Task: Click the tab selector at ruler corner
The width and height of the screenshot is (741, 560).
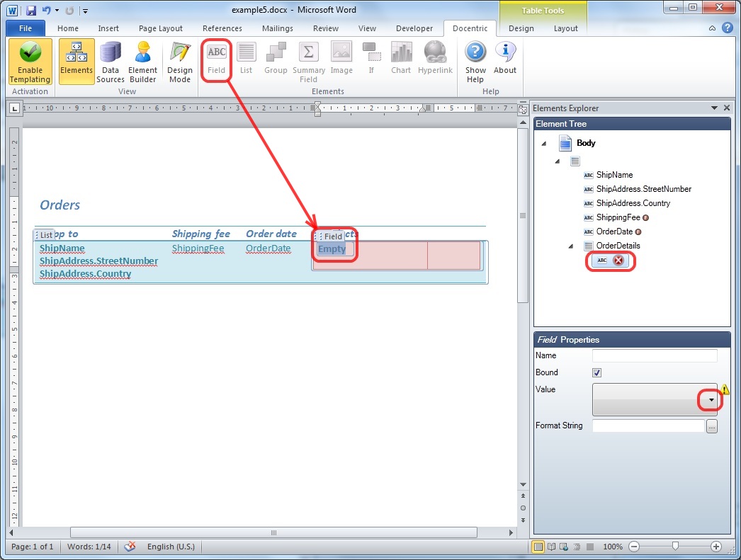Action: coord(15,108)
